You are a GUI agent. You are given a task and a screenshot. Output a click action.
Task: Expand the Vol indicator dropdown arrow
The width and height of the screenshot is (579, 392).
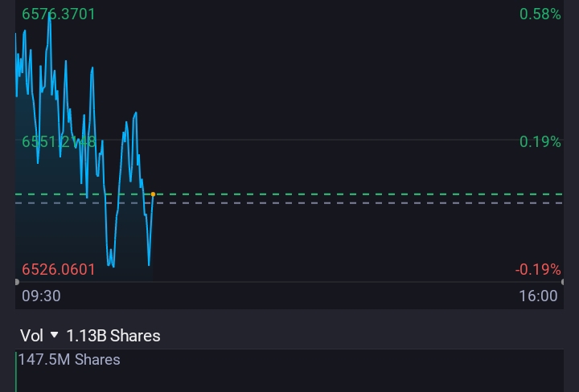[55, 335]
